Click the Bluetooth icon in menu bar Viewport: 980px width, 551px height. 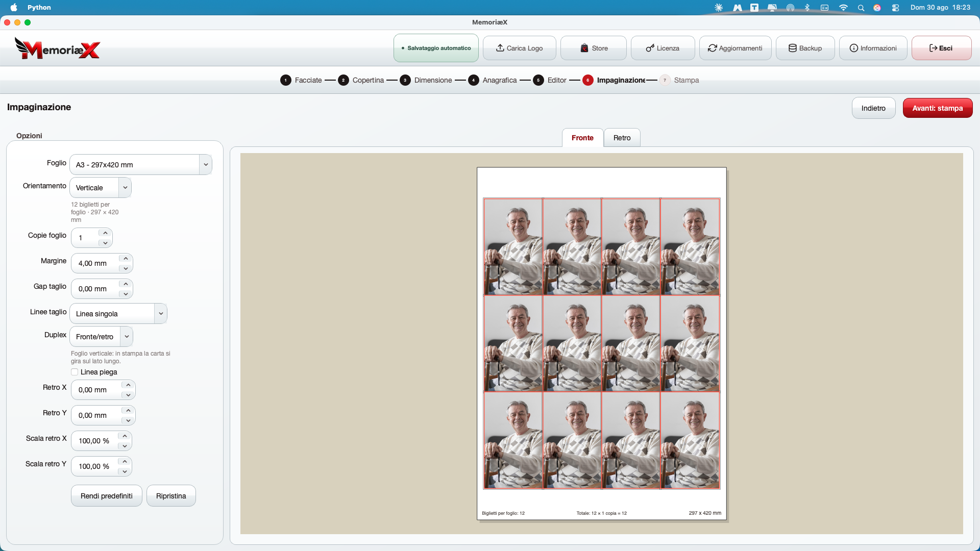coord(807,7)
